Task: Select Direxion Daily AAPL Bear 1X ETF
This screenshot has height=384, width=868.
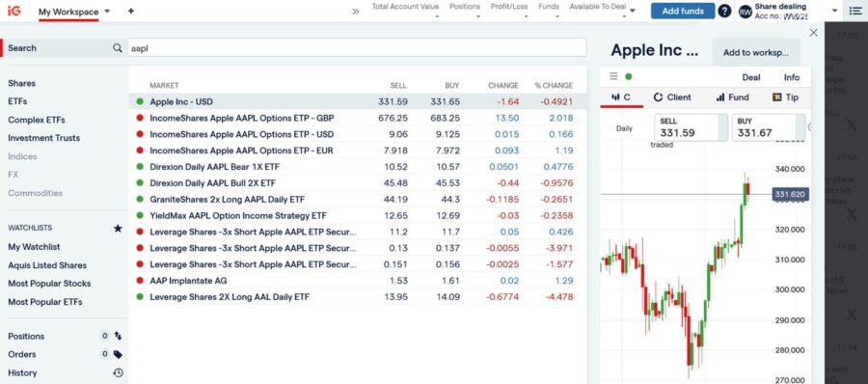Action: (x=357, y=167)
